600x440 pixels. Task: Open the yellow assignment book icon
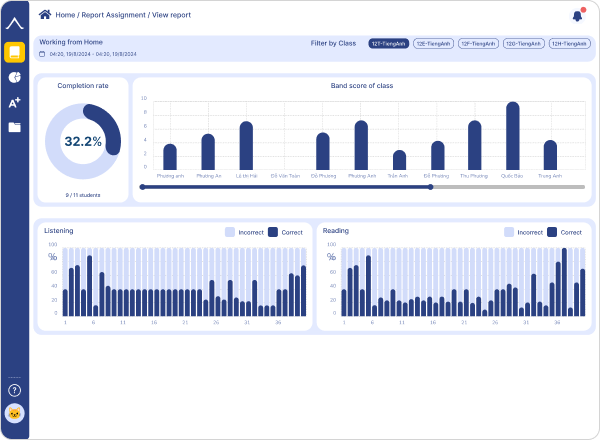(14, 52)
